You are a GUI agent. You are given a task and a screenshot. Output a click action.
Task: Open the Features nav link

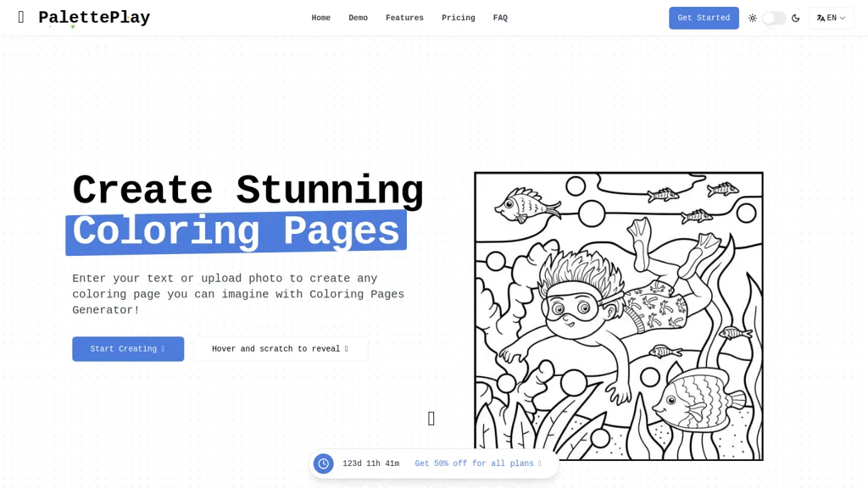pos(404,18)
